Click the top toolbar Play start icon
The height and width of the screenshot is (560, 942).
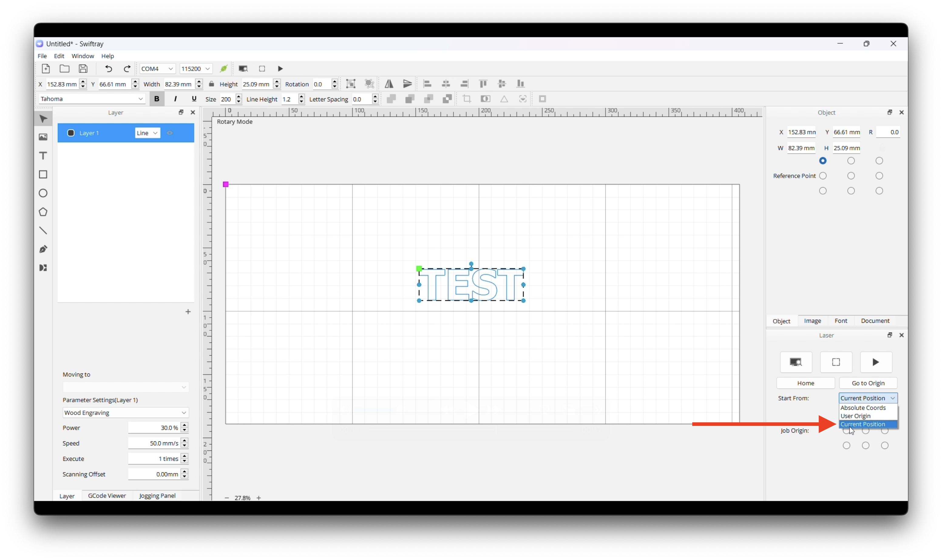click(x=280, y=69)
